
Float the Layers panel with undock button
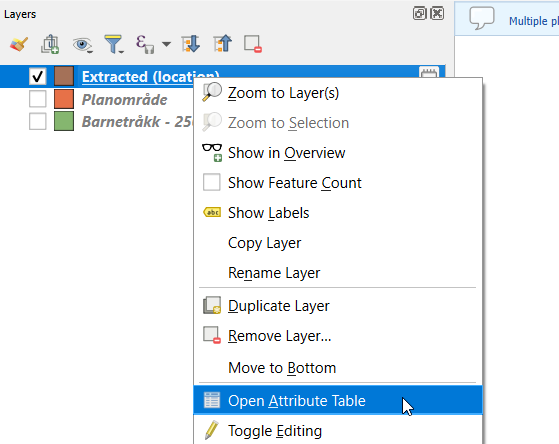point(420,14)
